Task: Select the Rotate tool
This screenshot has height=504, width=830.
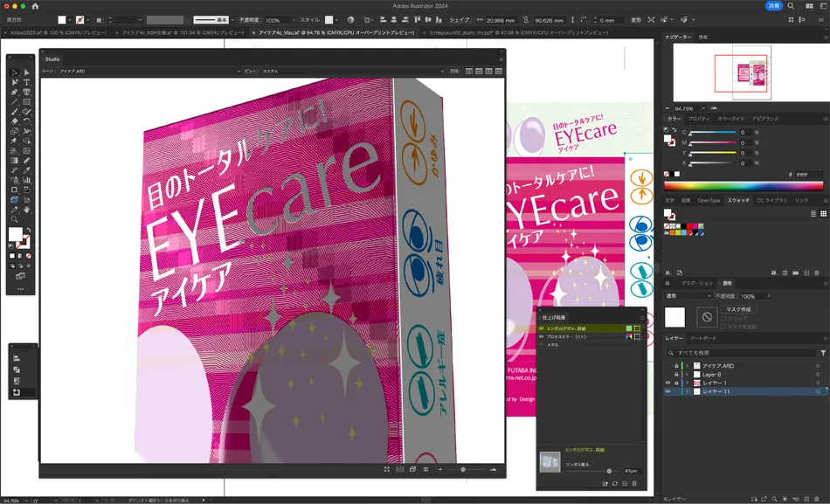Action: pos(26,121)
